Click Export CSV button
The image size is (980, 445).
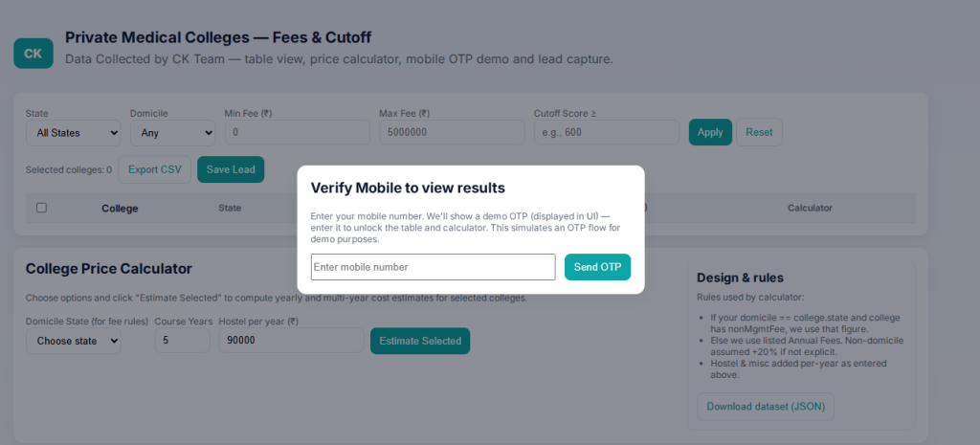(x=155, y=169)
